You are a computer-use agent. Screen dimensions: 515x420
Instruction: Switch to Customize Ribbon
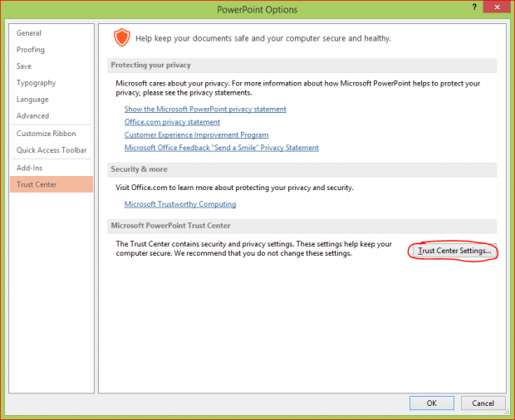[47, 134]
